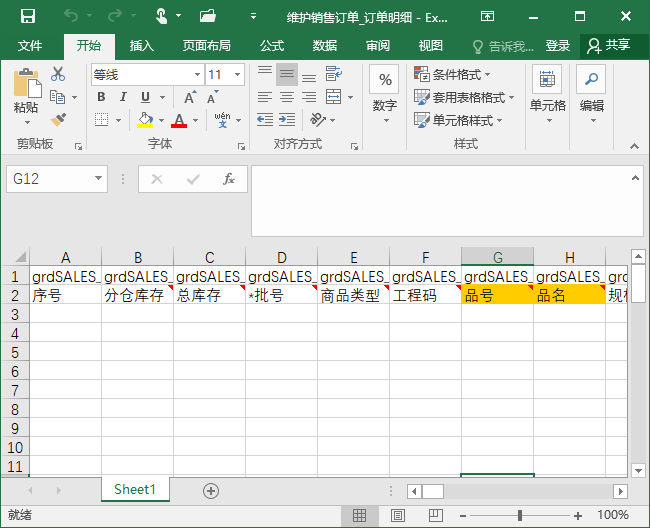Image resolution: width=650 pixels, height=528 pixels.
Task: Select the Sheet1 worksheet tab
Action: (x=135, y=489)
